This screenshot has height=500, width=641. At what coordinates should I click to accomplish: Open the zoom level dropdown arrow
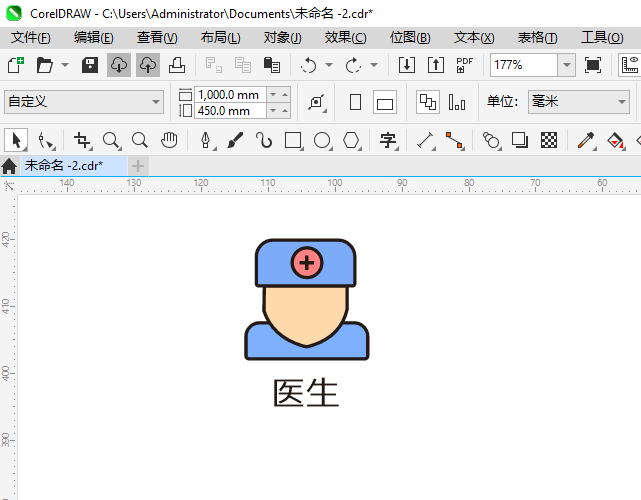tap(567, 65)
